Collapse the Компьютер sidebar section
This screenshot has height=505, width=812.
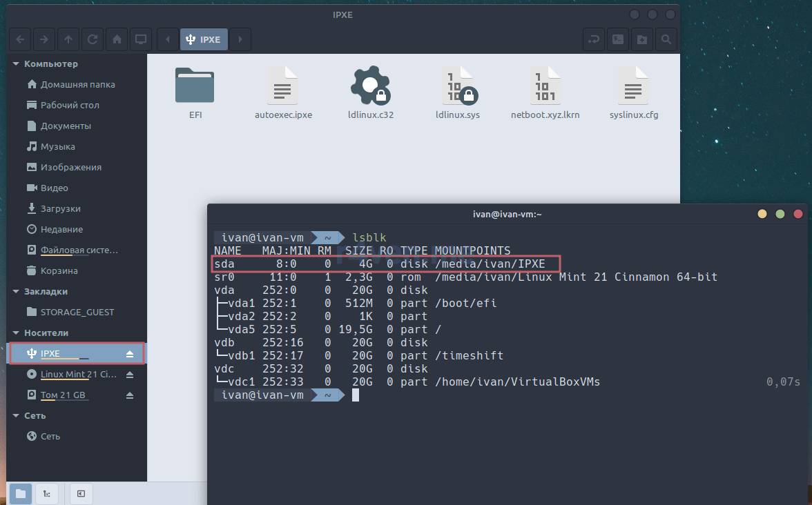(x=17, y=64)
